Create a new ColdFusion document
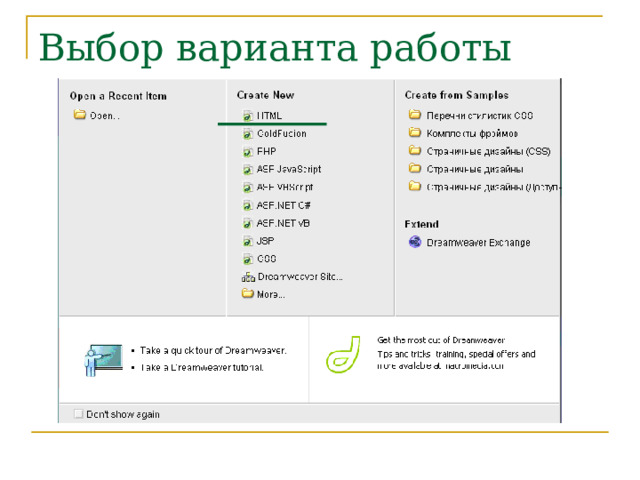640x480 pixels. click(282, 134)
